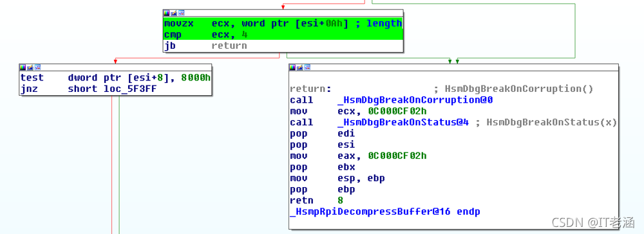Viewport: 644px width, 234px height.
Task: Click pencil edit icon on return block
Action: tap(300, 67)
